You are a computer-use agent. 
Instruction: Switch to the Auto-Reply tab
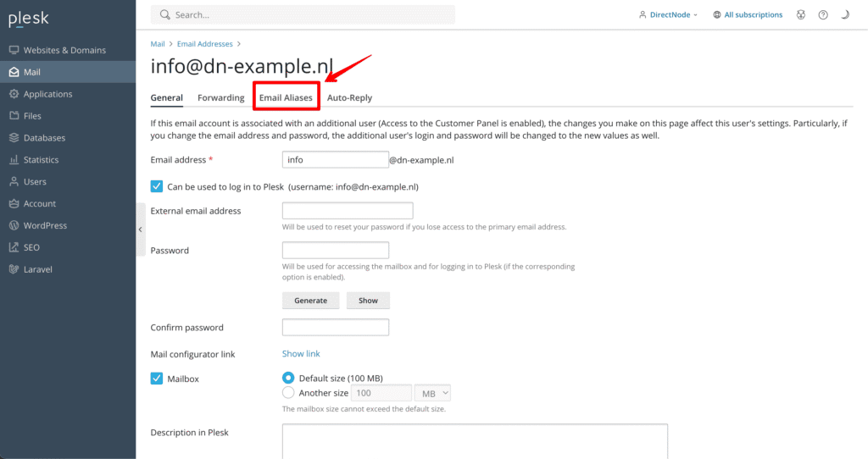pyautogui.click(x=349, y=98)
